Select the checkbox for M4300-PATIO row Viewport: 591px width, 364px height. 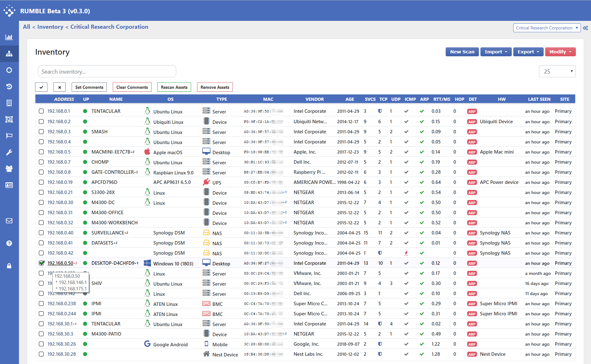point(41,334)
